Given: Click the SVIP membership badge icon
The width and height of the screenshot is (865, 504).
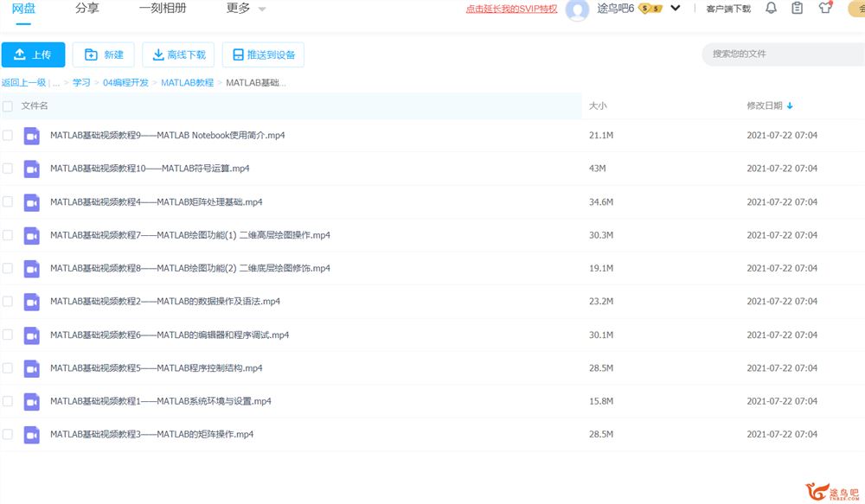Looking at the screenshot, I should click(x=650, y=9).
